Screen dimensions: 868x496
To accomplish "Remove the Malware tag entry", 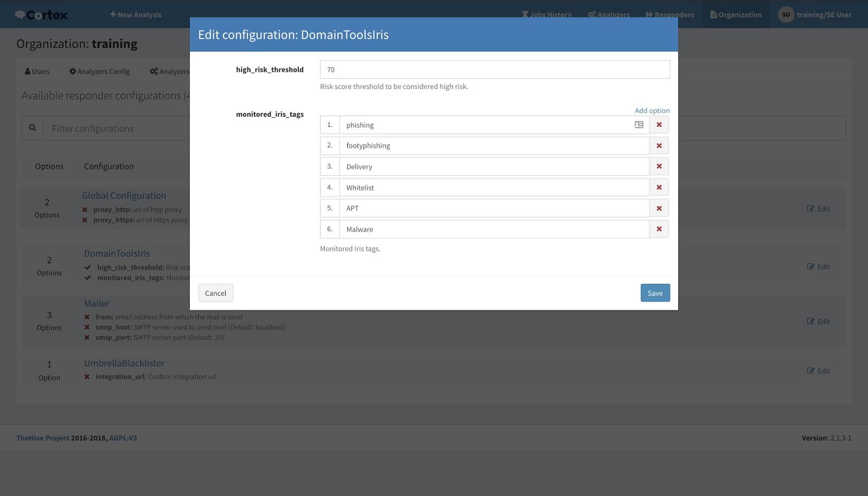I will (659, 229).
